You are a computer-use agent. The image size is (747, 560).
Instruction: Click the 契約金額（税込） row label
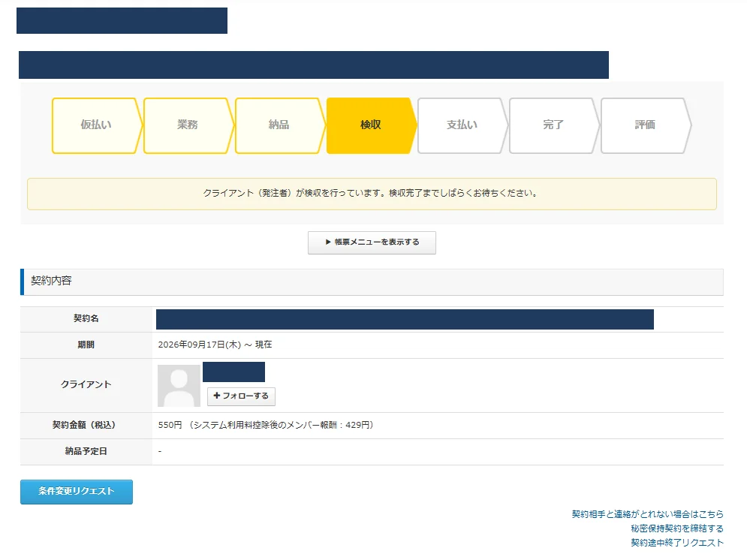click(84, 425)
